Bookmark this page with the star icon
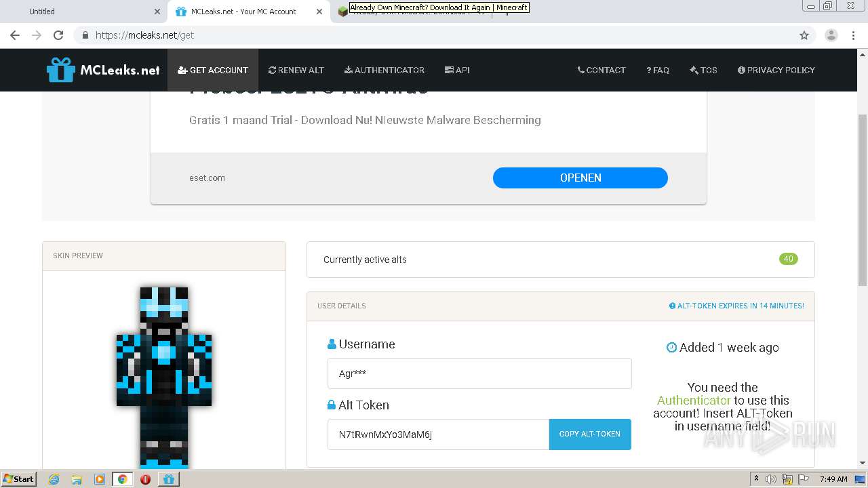Image resolution: width=868 pixels, height=488 pixels. pyautogui.click(x=804, y=35)
